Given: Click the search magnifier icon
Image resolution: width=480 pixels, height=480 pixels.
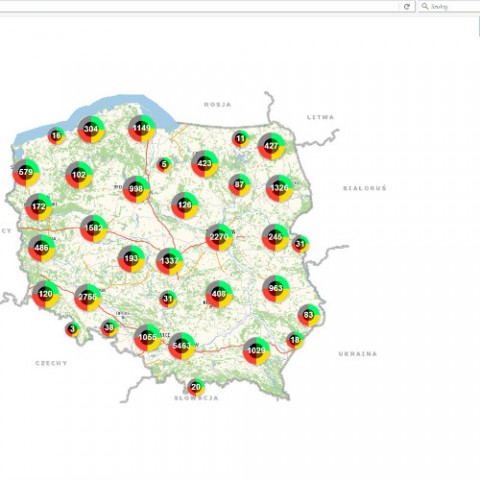Looking at the screenshot, I should [425, 6].
